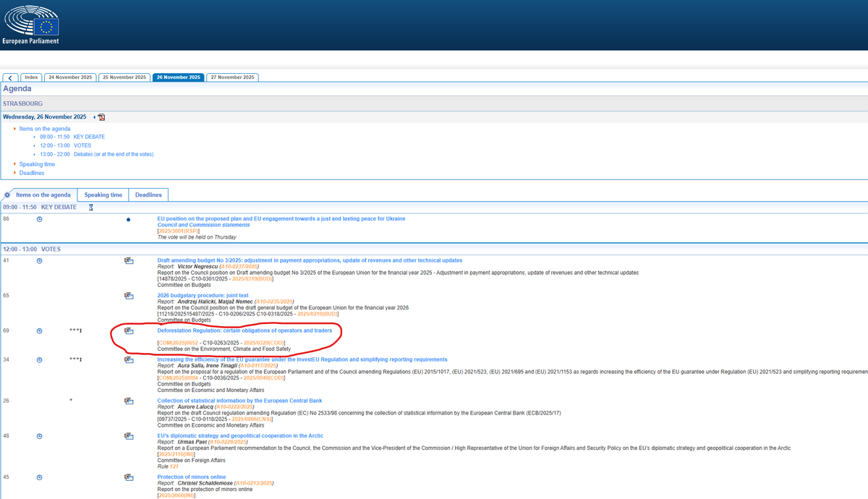
Task: Expand Deadlines in the outline list
Action: tap(32, 173)
